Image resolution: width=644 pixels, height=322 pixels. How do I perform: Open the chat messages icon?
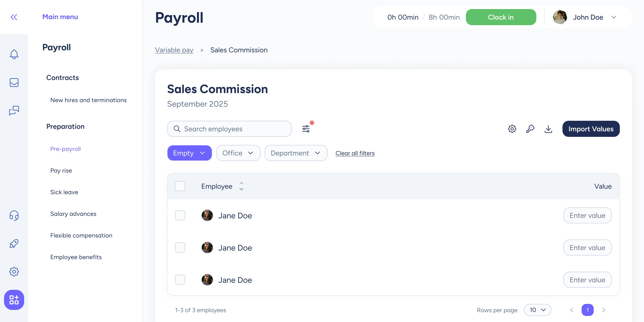(x=14, y=110)
